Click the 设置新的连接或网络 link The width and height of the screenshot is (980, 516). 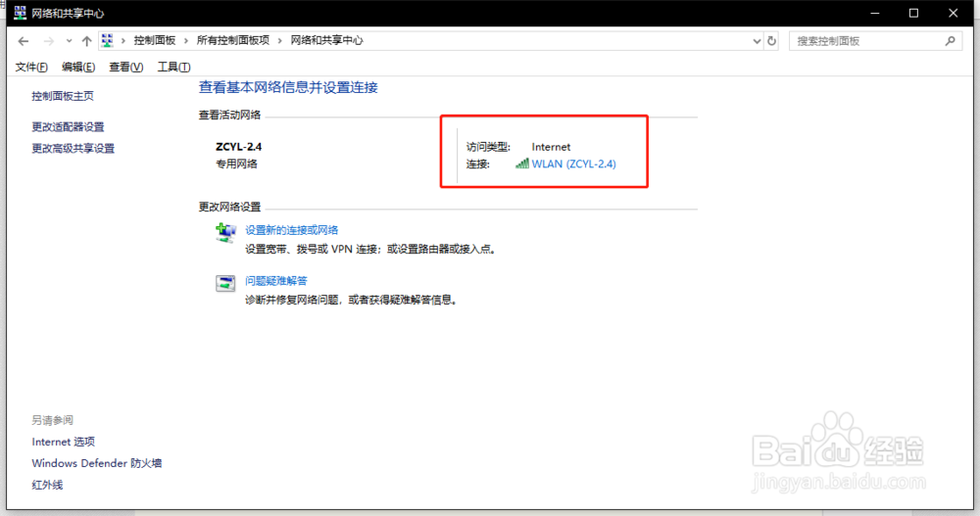pos(291,230)
